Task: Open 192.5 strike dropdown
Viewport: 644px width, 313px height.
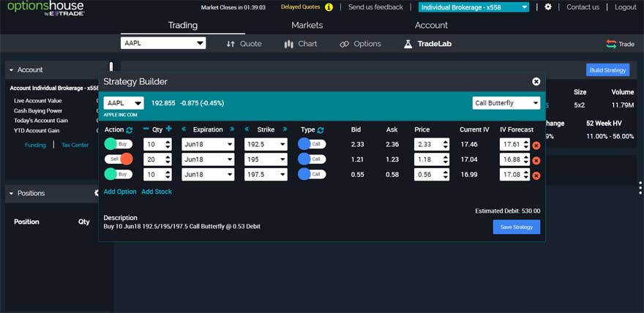Action: coord(266,144)
